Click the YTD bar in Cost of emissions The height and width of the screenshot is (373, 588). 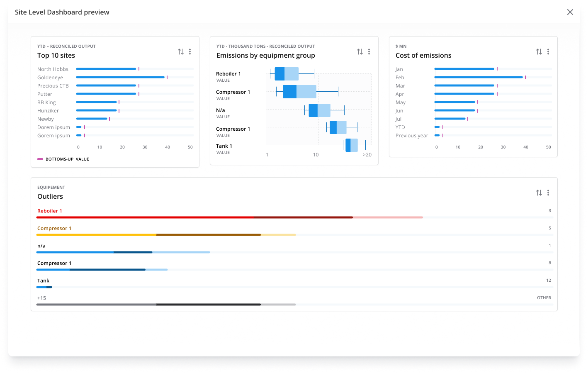click(437, 127)
